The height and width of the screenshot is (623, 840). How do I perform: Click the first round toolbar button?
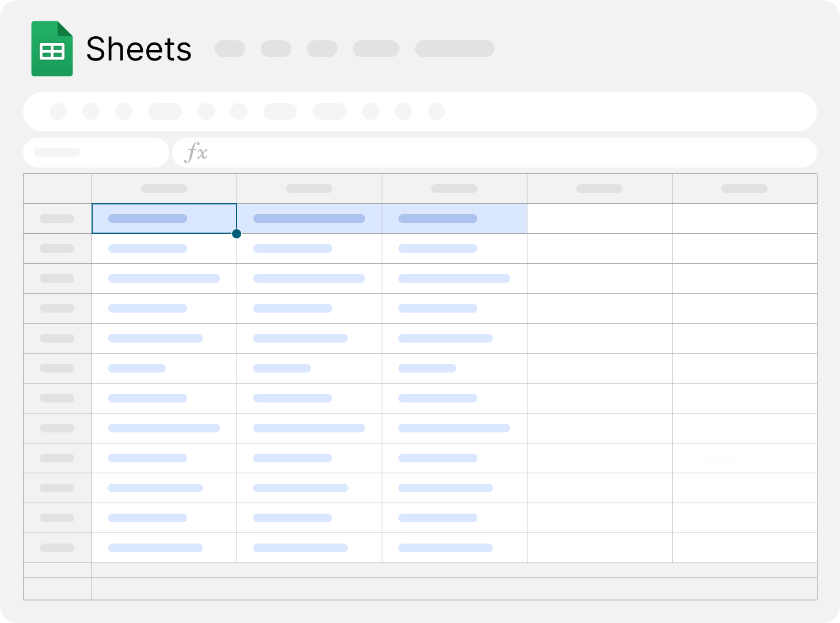pyautogui.click(x=58, y=111)
